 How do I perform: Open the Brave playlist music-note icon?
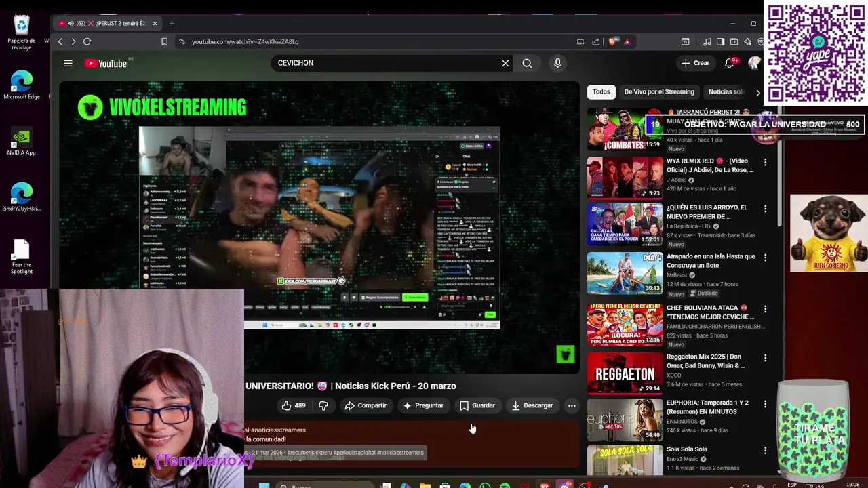click(707, 41)
